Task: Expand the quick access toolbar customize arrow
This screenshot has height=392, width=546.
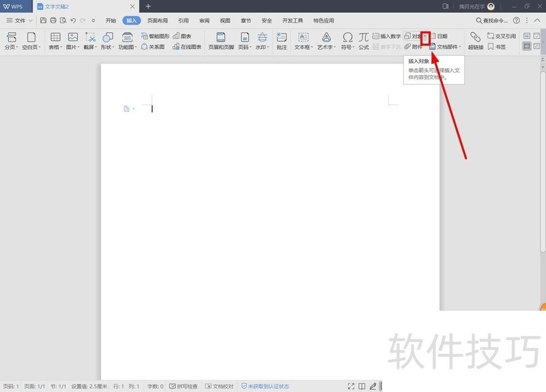Action: (94, 20)
